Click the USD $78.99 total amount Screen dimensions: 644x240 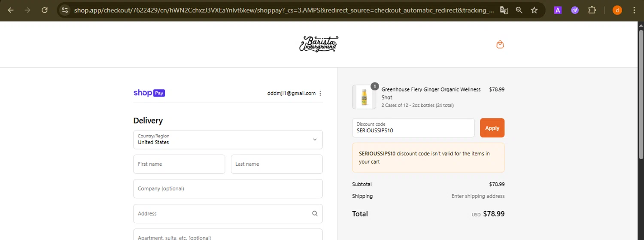488,214
